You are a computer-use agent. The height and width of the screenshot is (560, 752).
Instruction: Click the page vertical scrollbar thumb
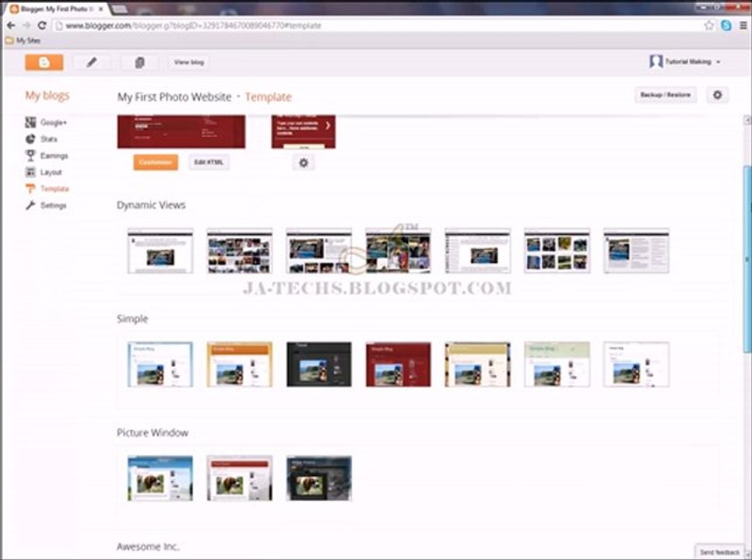click(x=747, y=259)
